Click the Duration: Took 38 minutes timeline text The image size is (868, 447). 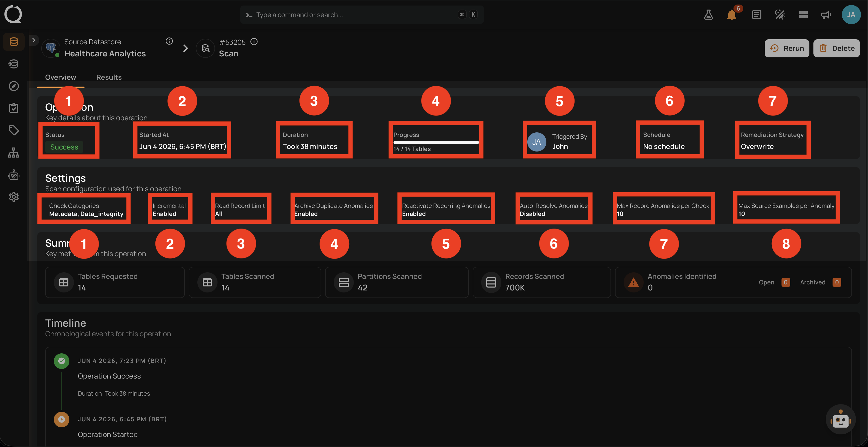tap(114, 393)
